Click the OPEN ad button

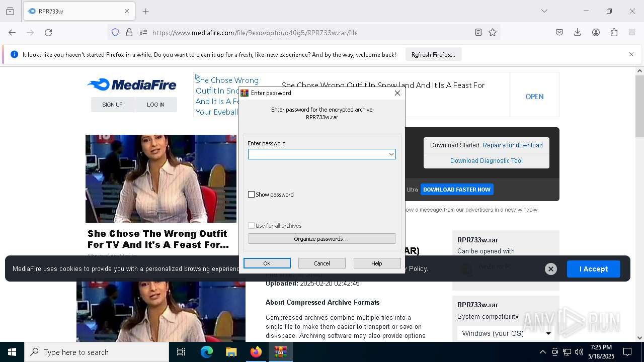(x=534, y=97)
